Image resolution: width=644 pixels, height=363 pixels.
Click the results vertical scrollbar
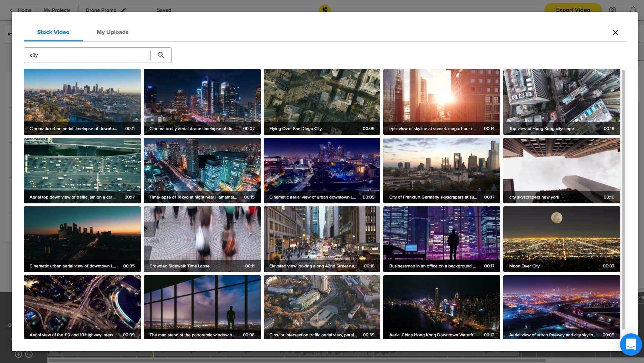pos(623,200)
